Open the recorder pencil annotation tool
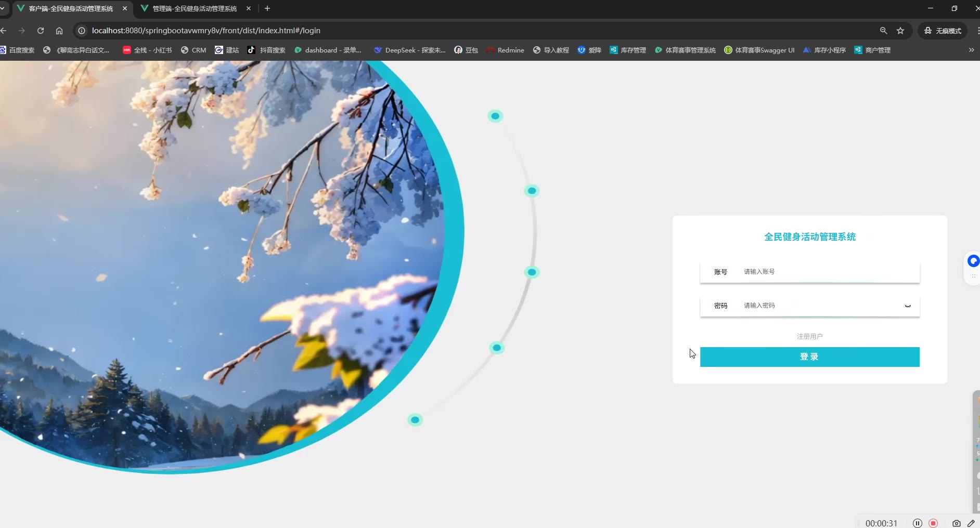The image size is (980, 528). [971, 523]
